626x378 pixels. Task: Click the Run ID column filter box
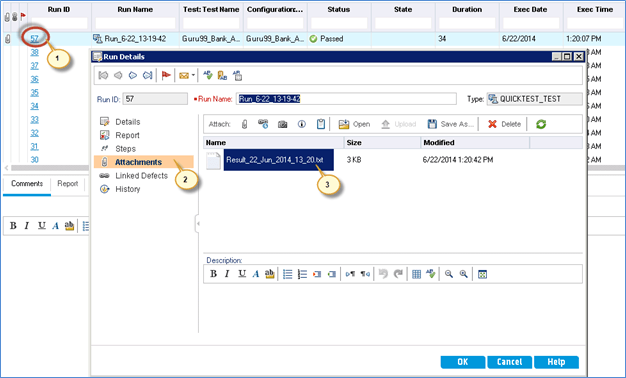[x=59, y=23]
